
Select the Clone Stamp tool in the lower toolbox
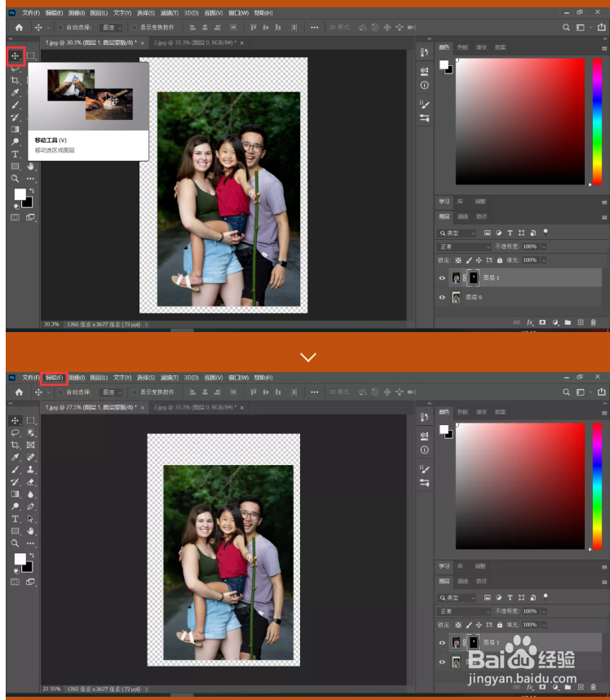click(30, 470)
